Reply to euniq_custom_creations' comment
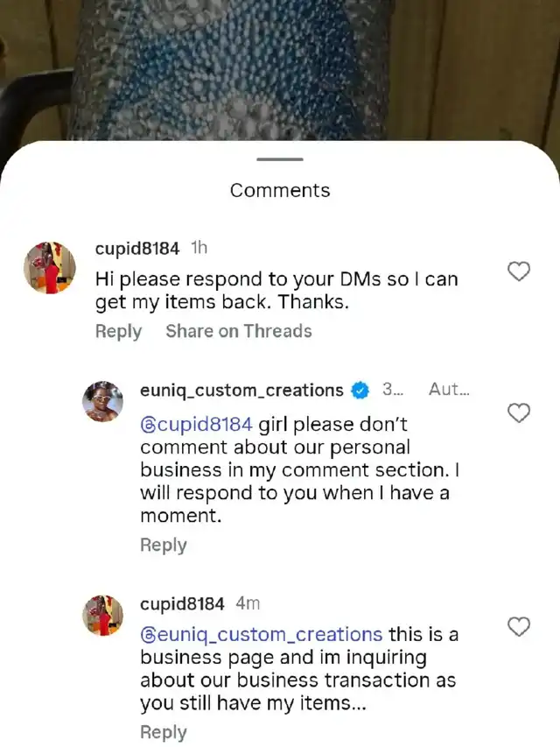This screenshot has height=747, width=560. (163, 545)
